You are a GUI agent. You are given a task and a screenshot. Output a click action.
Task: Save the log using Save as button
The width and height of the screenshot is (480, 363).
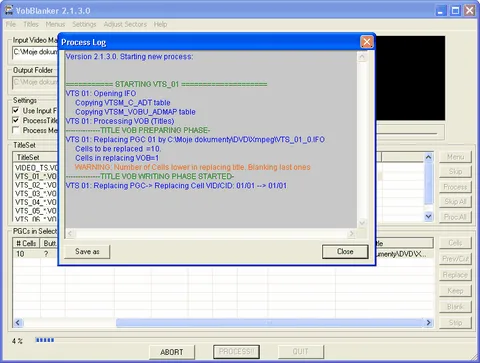pyautogui.click(x=87, y=252)
